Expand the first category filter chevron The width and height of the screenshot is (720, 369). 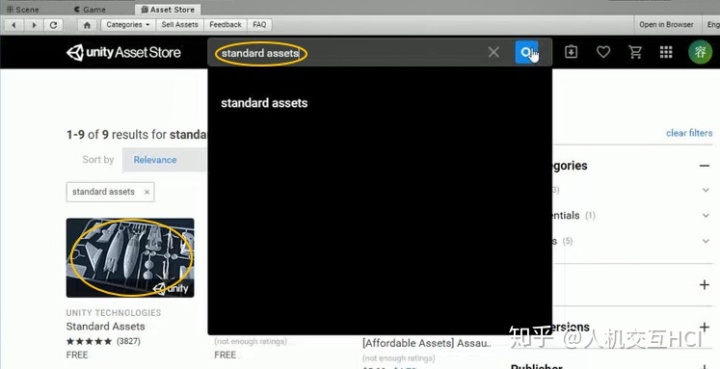(705, 190)
